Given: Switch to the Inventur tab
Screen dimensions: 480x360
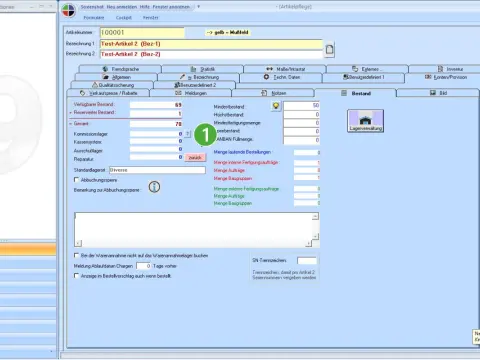Looking at the screenshot, I should click(x=450, y=69).
